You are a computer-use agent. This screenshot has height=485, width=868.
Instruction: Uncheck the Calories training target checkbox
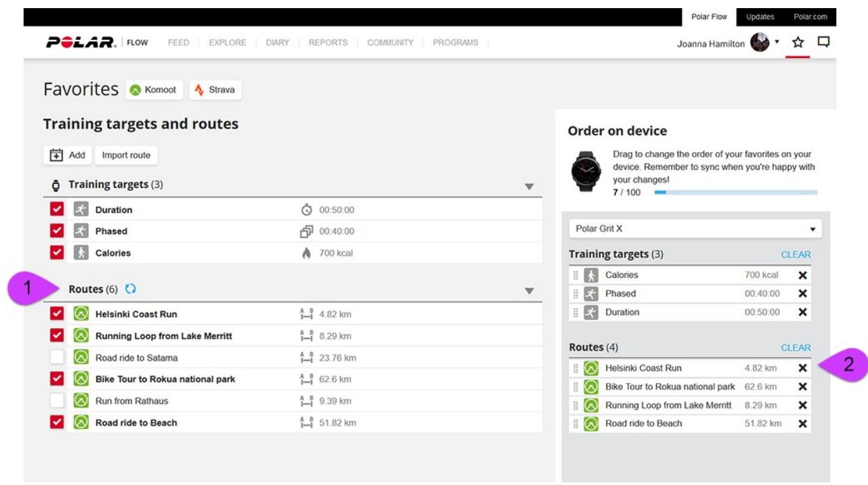tap(57, 253)
